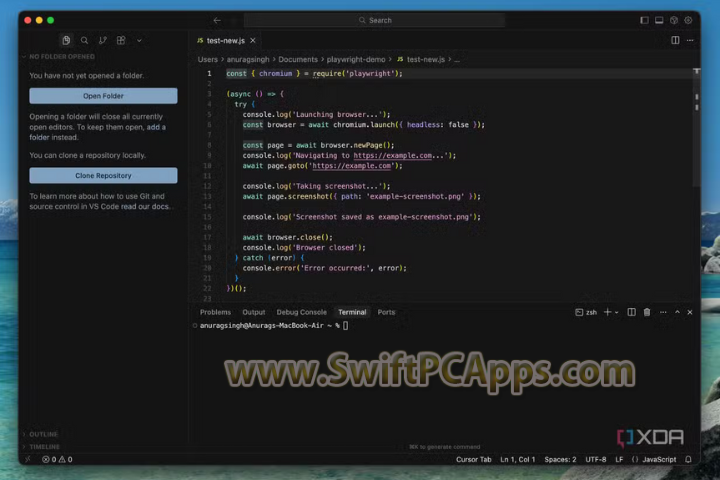Change indentation via 'Spaces: 2'
Image resolution: width=720 pixels, height=480 pixels.
[560, 459]
